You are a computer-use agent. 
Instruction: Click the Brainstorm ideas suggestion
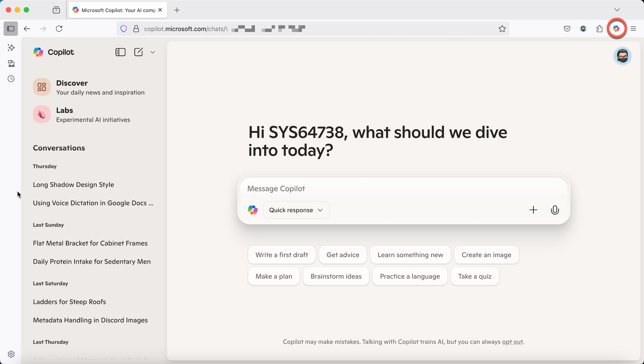336,276
